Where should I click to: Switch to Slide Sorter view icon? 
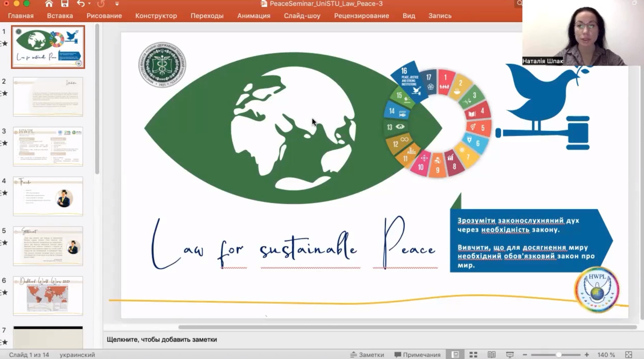pyautogui.click(x=474, y=355)
